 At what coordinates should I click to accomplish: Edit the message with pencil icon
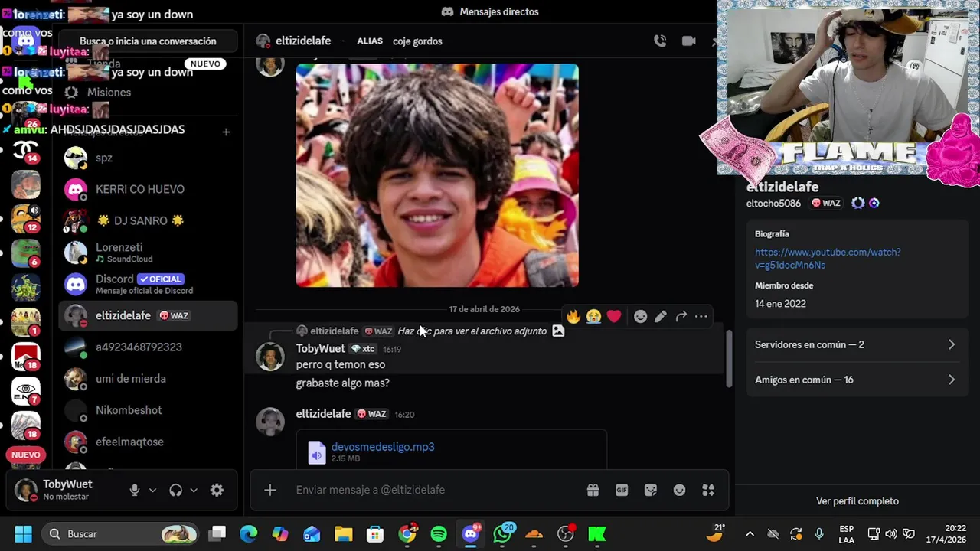661,316
